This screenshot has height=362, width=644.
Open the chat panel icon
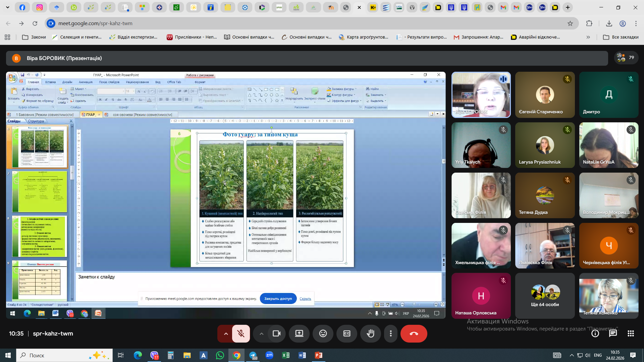(613, 334)
